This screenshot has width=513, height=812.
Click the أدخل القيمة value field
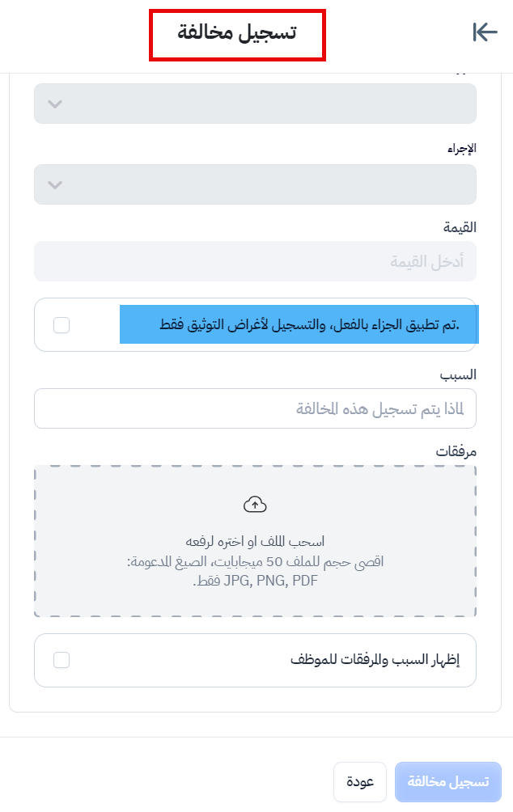(x=255, y=262)
